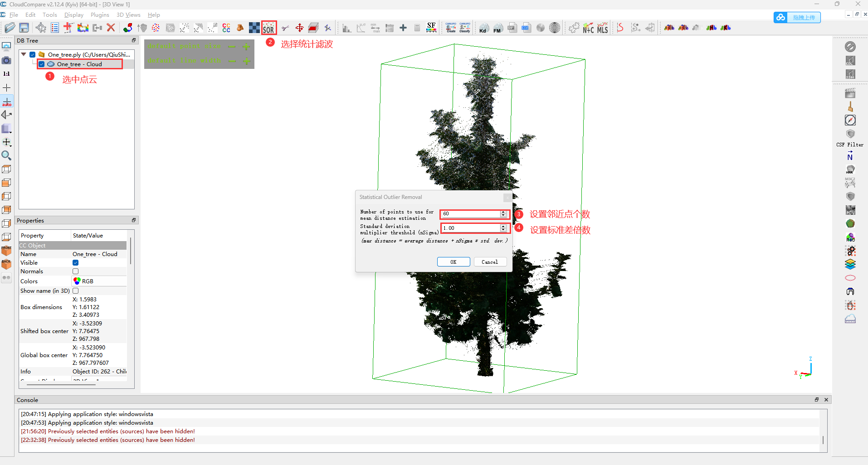Image resolution: width=868 pixels, height=465 pixels.
Task: Open the Help menu
Action: (x=154, y=15)
